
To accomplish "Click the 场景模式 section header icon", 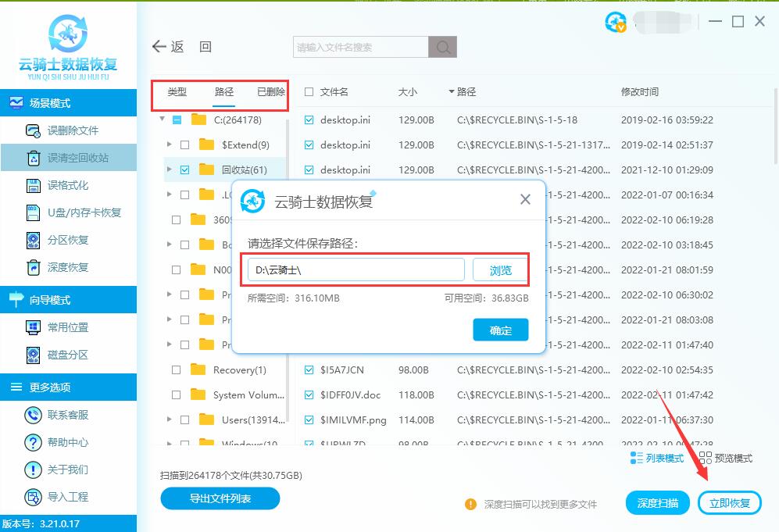I will [16, 103].
